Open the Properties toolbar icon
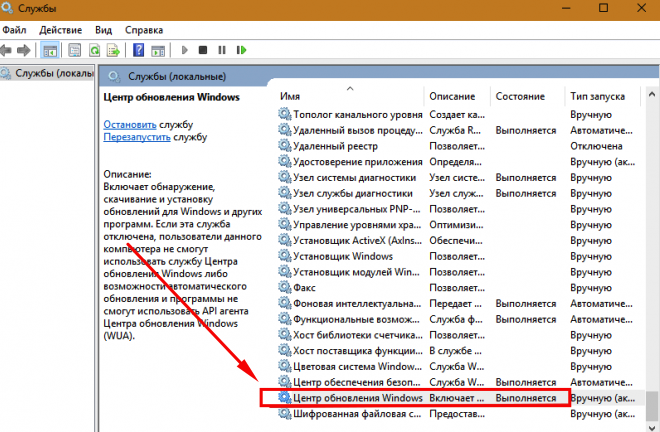This screenshot has width=660, height=432. click(x=75, y=51)
